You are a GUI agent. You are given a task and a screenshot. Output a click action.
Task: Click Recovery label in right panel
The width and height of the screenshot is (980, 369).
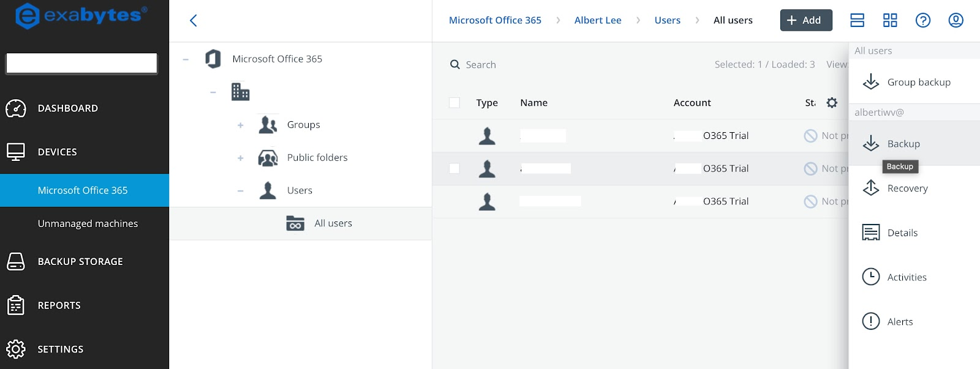pos(907,188)
